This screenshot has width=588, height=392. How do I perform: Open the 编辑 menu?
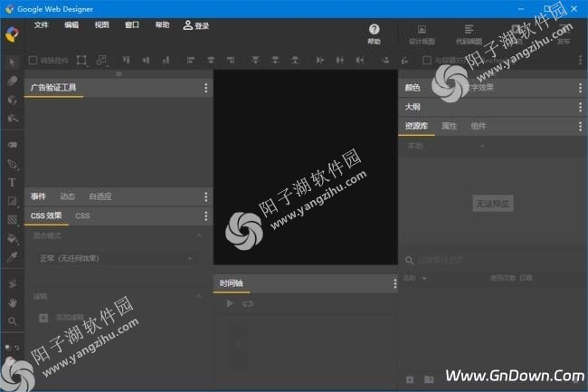coord(71,24)
